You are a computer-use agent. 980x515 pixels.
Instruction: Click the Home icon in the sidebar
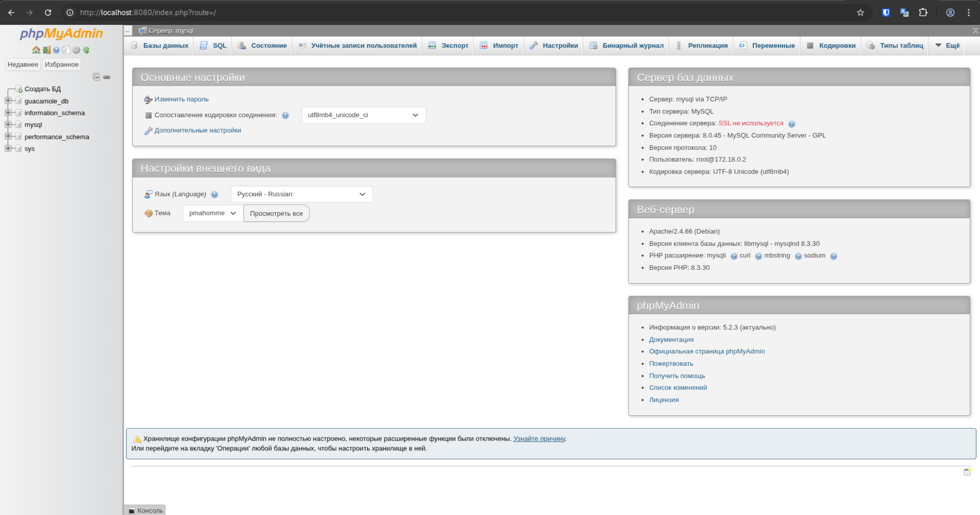(36, 50)
